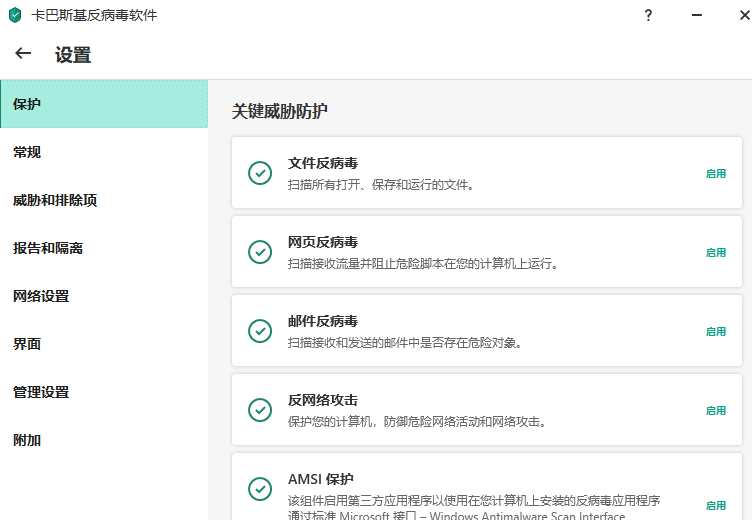
Task: Open the 报告和隔离 section
Action: pyautogui.click(x=104, y=248)
